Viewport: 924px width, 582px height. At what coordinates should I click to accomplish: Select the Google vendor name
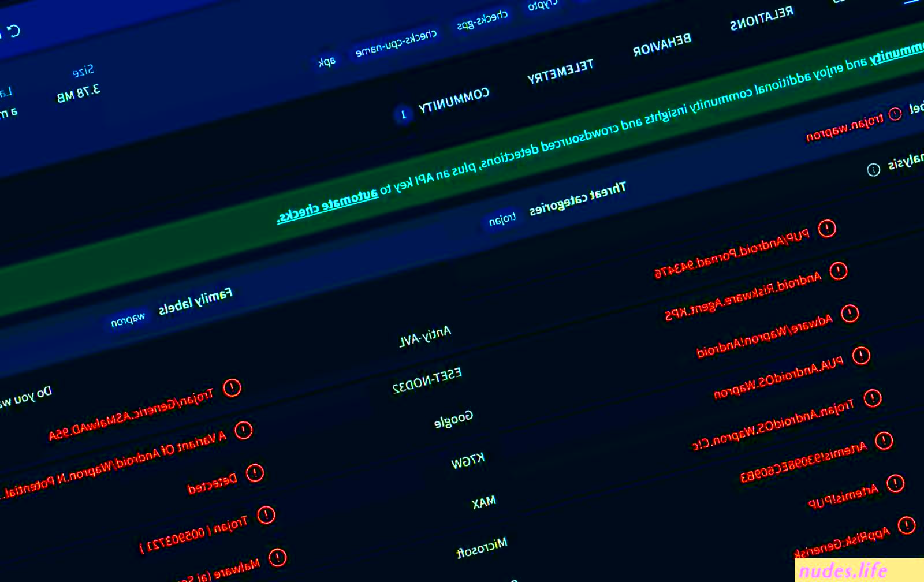coord(453,419)
